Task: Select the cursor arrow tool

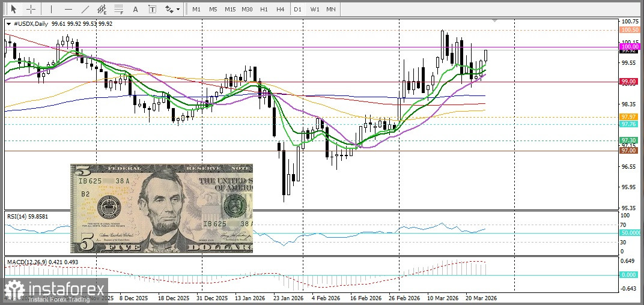Action: [13, 9]
